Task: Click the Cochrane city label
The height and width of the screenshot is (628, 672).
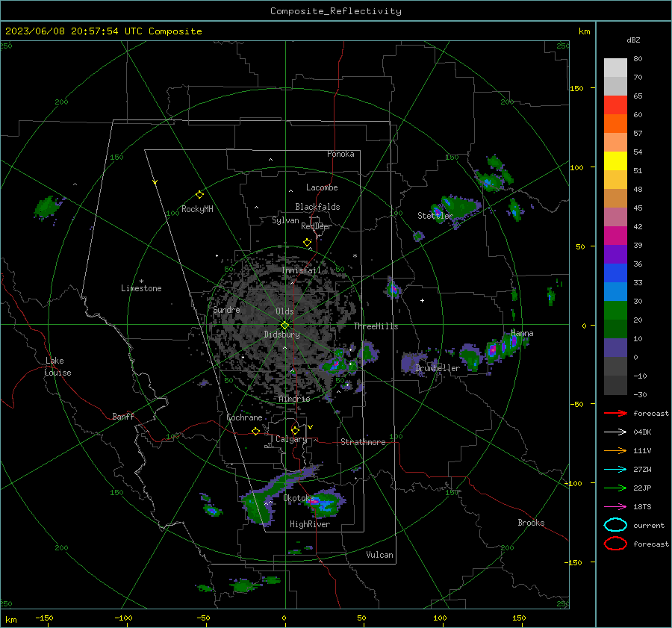Action: [x=244, y=417]
